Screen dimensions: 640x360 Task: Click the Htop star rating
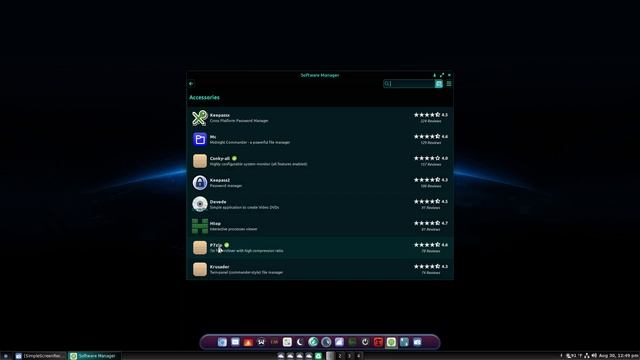pyautogui.click(x=427, y=223)
